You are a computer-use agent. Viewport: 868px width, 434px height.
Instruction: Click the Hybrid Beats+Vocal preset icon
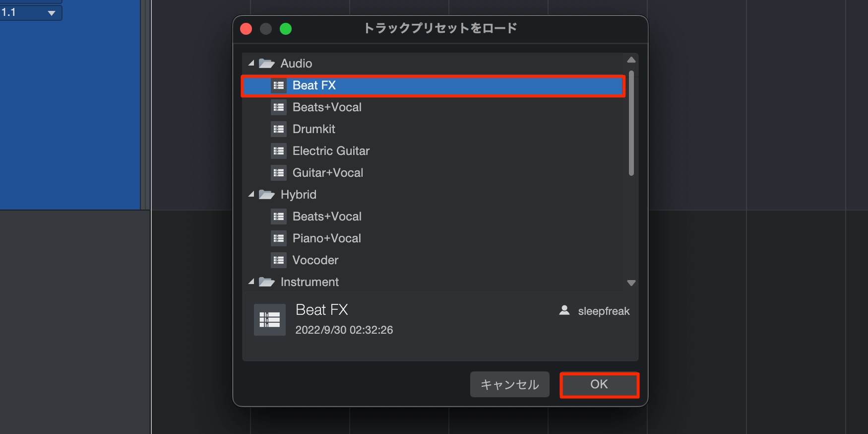pyautogui.click(x=279, y=217)
